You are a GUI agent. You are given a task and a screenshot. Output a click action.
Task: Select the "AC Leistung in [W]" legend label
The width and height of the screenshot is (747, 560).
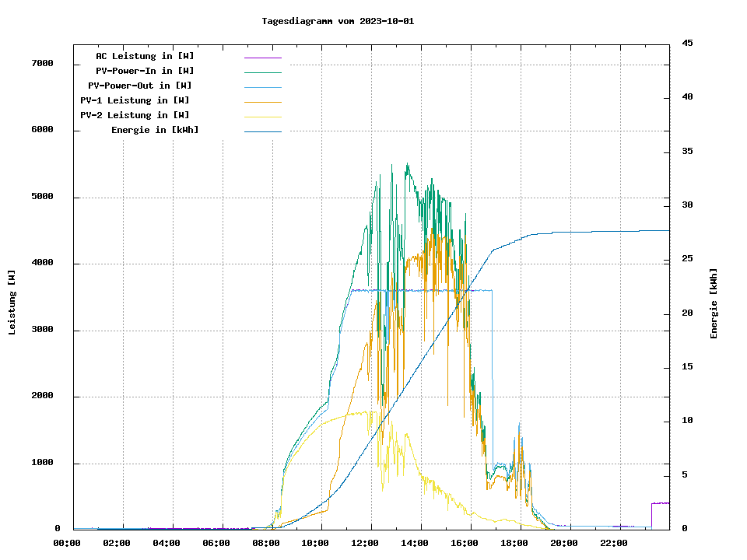(x=145, y=56)
